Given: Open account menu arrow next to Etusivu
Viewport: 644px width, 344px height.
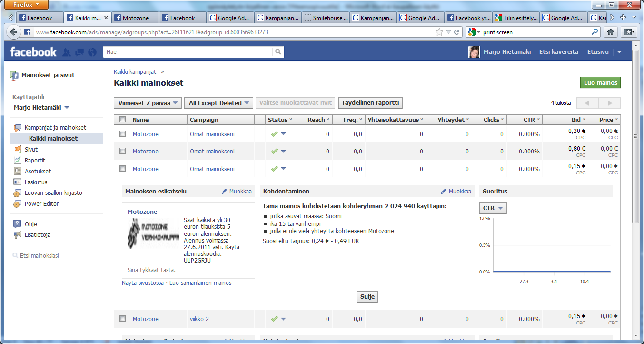Looking at the screenshot, I should [619, 52].
